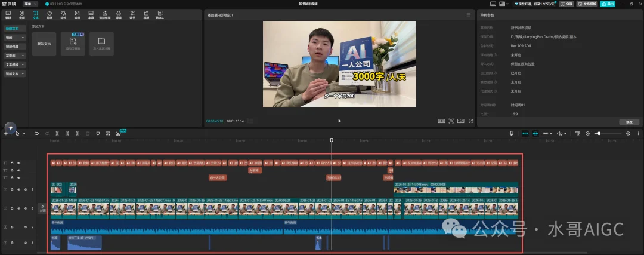Open the 音频 audio tab
644x255 pixels.
(x=22, y=15)
